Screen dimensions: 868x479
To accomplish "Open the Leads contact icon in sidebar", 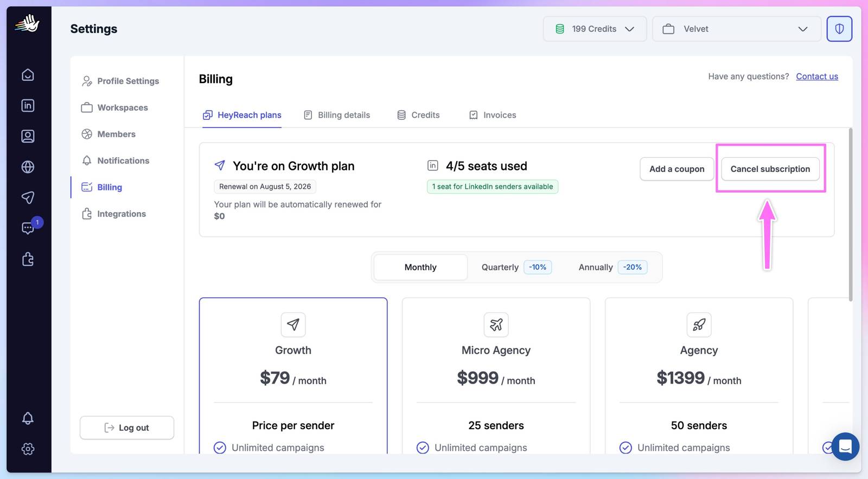I will 28,136.
